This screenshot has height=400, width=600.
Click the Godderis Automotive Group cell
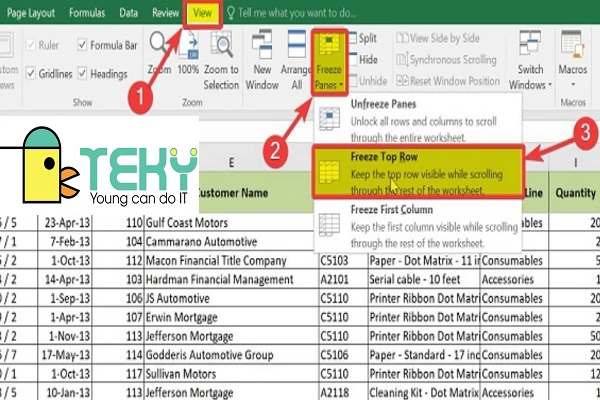(231, 355)
